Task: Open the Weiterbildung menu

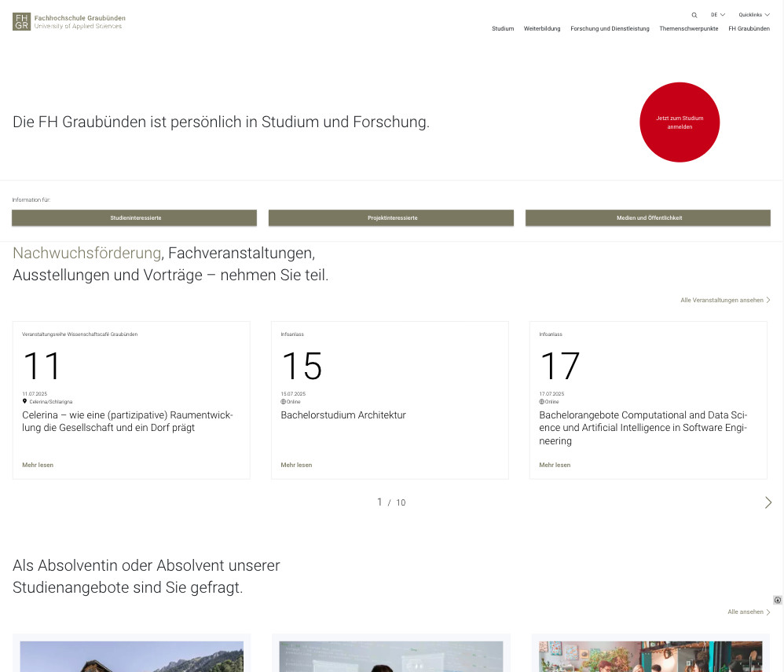Action: 542,29
